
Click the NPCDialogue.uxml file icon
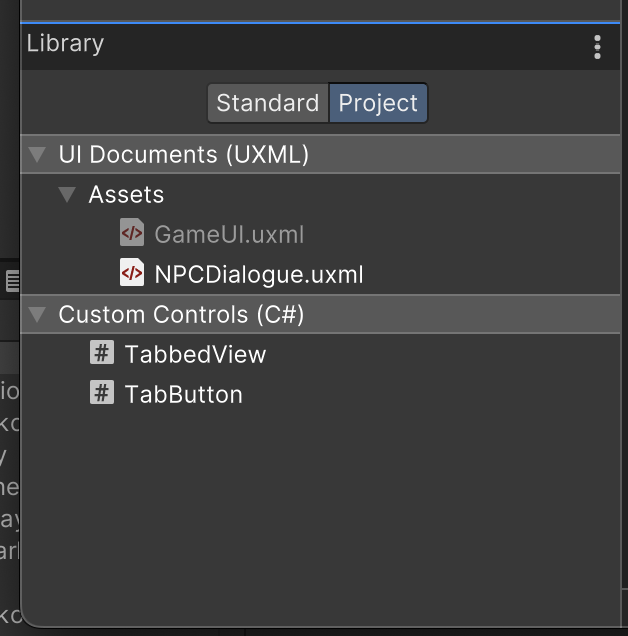[x=132, y=274]
